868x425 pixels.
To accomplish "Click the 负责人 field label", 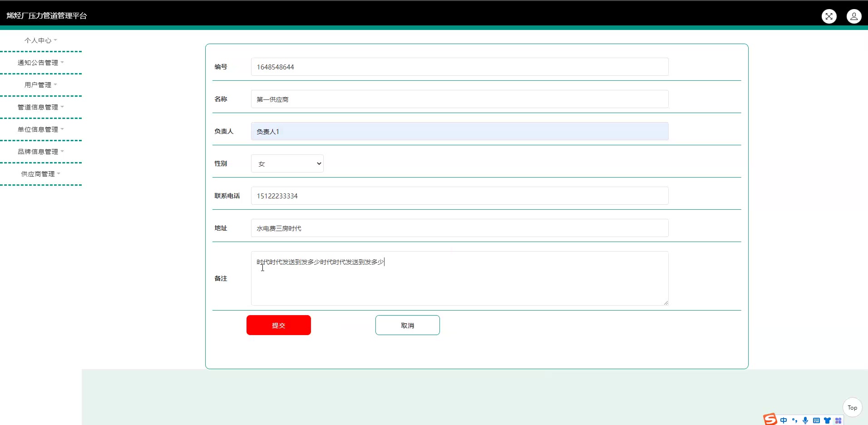I will [x=224, y=131].
